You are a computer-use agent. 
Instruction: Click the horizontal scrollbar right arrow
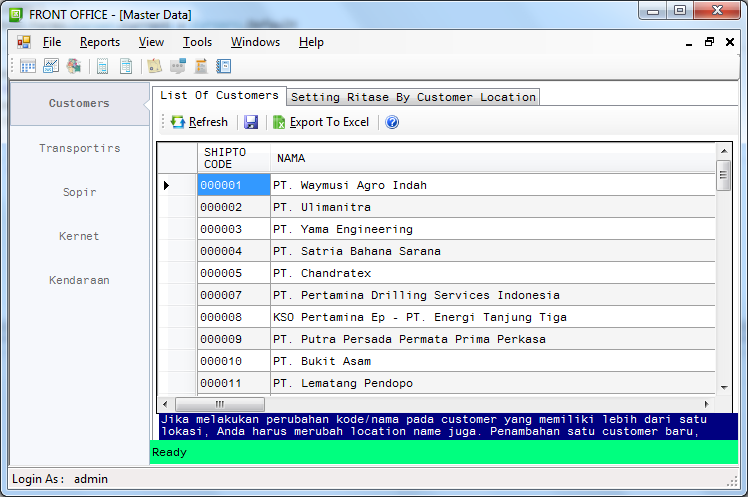coord(706,404)
